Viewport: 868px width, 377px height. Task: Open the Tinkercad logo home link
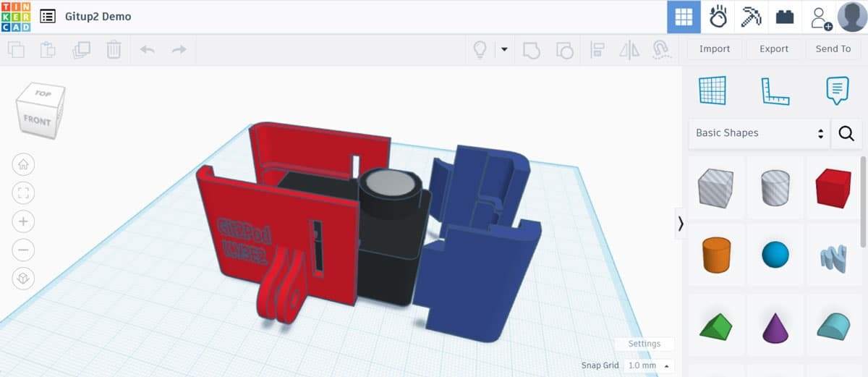(16, 16)
